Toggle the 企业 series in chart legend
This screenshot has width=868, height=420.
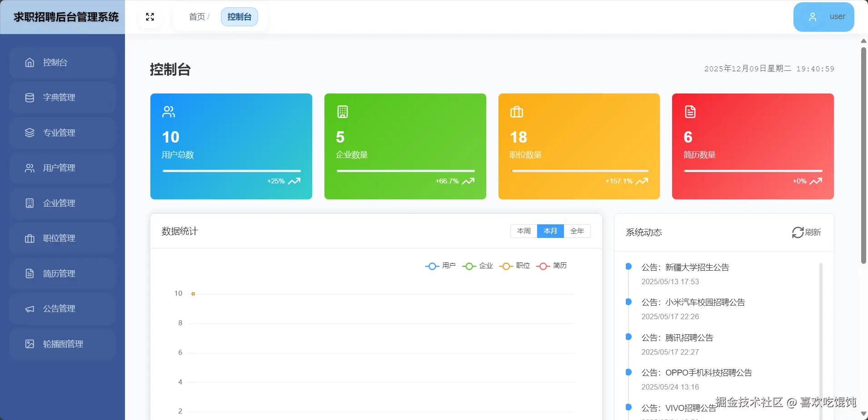(477, 266)
